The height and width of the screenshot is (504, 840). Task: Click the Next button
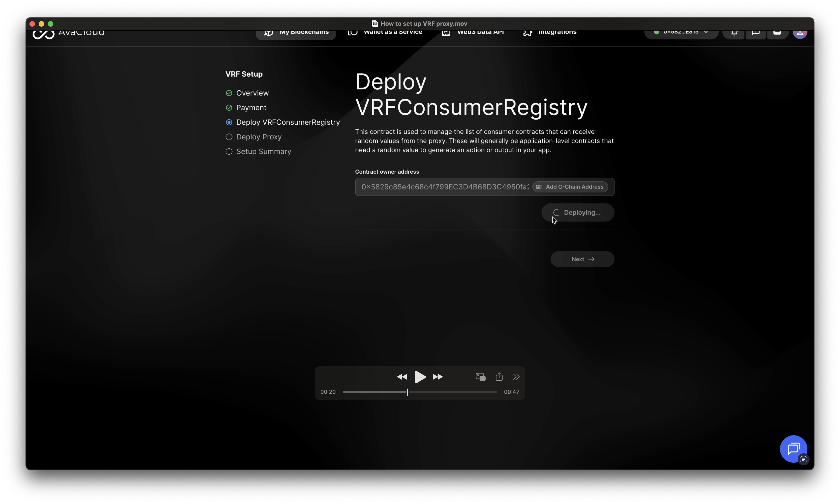coord(582,259)
